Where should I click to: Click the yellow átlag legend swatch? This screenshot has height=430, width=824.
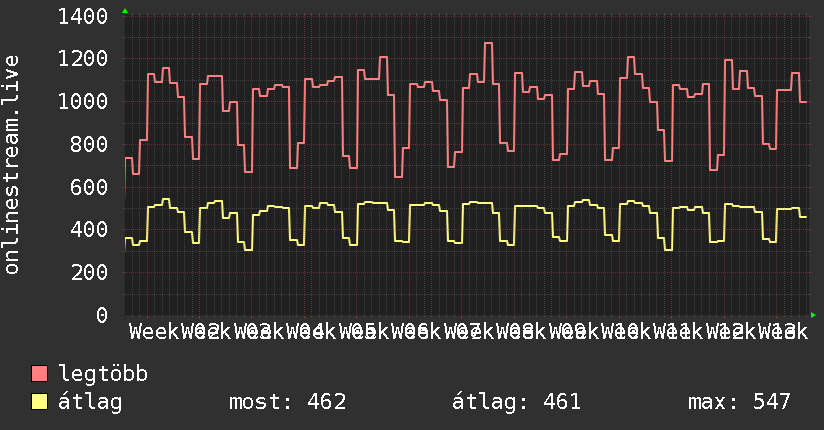click(x=39, y=402)
